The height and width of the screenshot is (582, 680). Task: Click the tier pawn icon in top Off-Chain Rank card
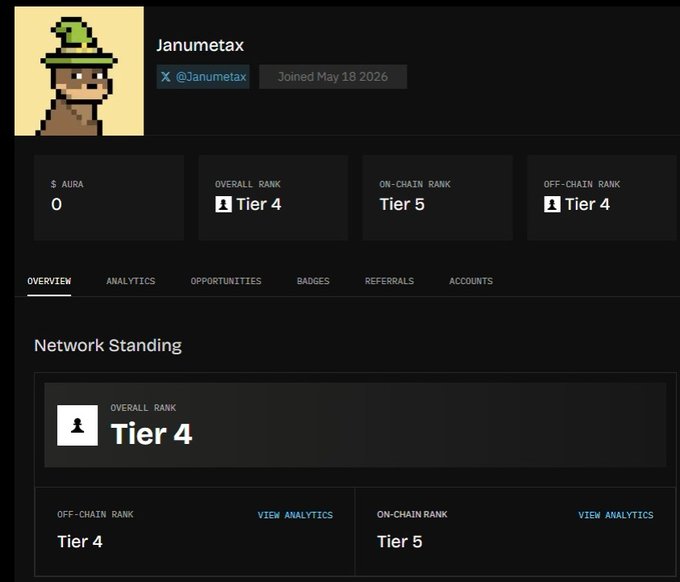coord(552,204)
